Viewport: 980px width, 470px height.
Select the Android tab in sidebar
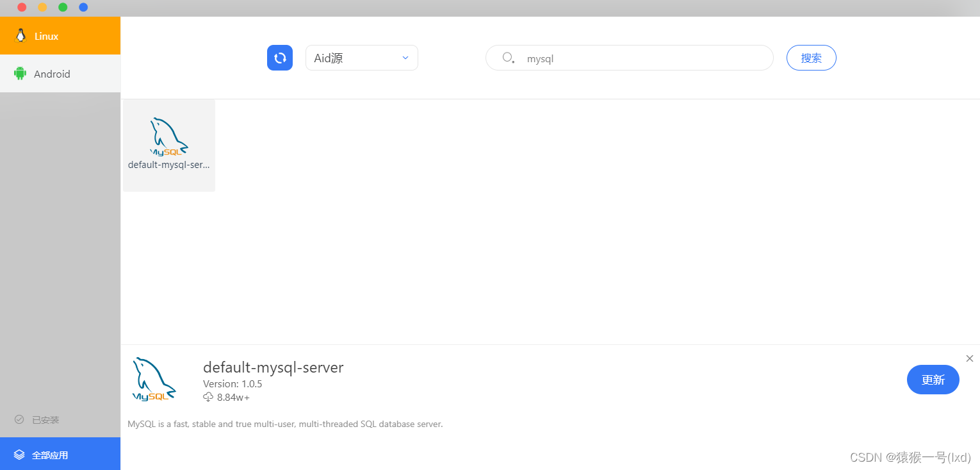60,74
